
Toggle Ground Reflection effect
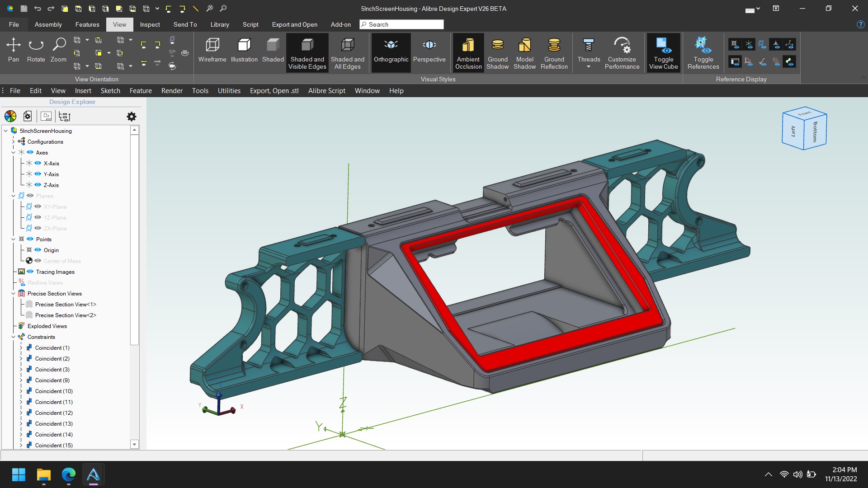coord(554,53)
